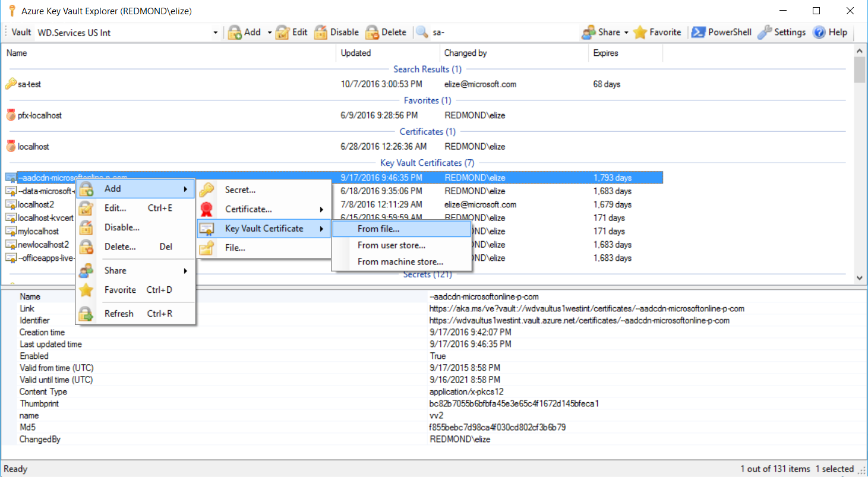Click the Share toolbar button
This screenshot has width=868, height=477.
point(600,32)
